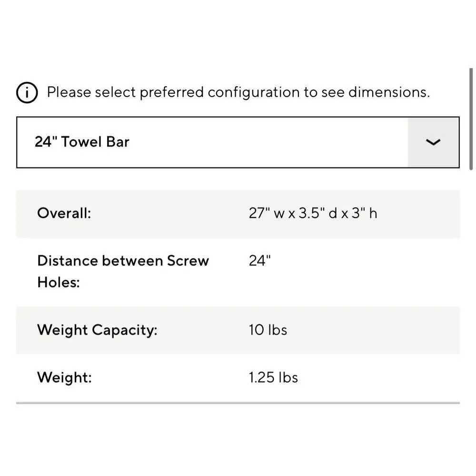Click the Weight Capacity shaded row
This screenshot has height=476, width=476.
[238, 330]
